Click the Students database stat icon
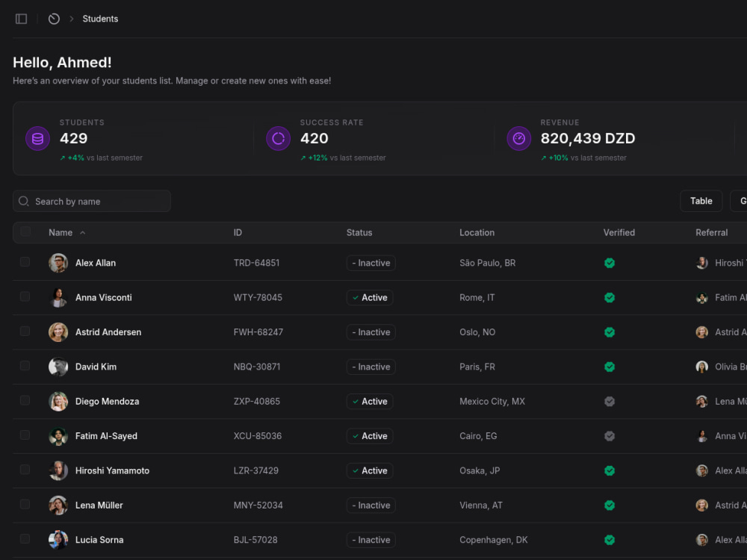 (x=37, y=139)
